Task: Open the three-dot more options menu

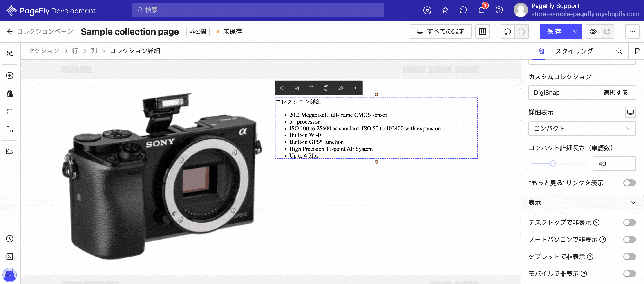Action: 632,31
